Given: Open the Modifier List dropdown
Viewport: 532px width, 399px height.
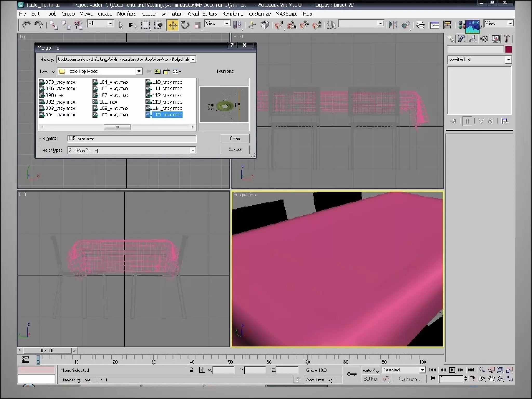Looking at the screenshot, I should 508,60.
